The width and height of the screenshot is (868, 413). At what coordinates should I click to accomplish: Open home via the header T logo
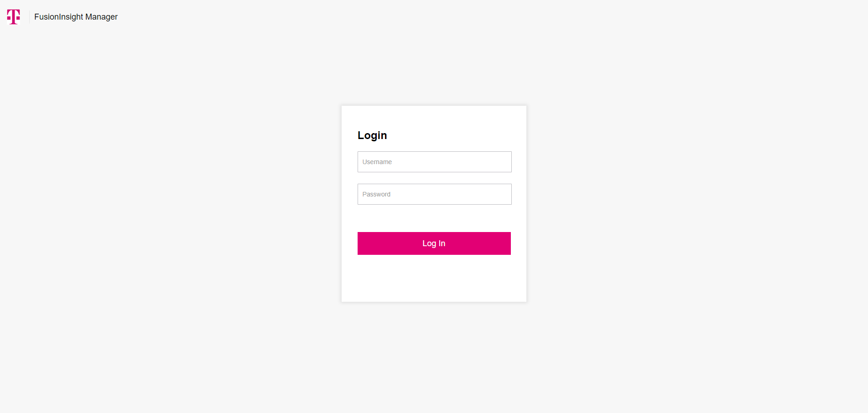pos(14,17)
